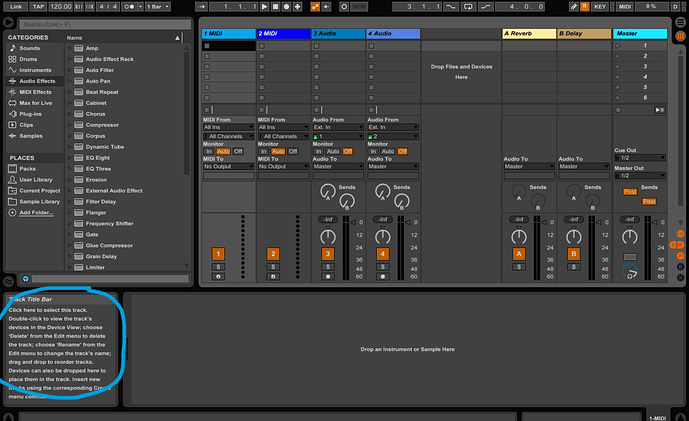Collapse the browser with the triangle toggle
Screen dimensions: 689x421
[x=8, y=22]
